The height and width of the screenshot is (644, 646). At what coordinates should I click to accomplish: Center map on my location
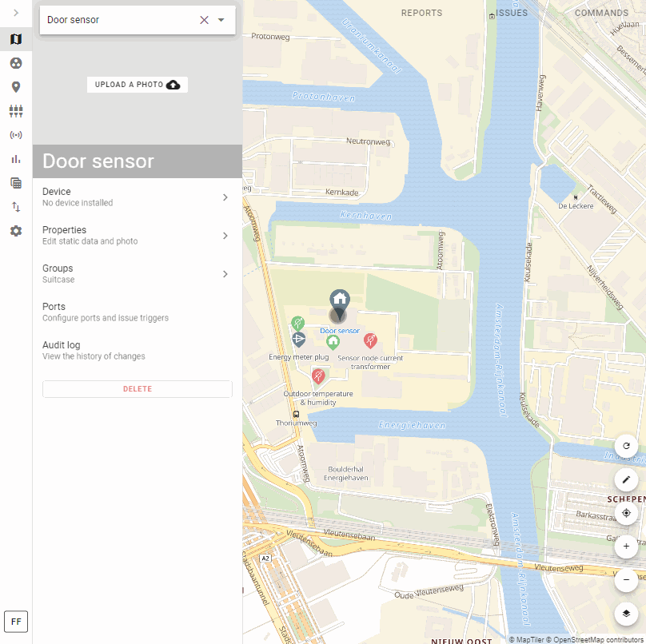626,513
